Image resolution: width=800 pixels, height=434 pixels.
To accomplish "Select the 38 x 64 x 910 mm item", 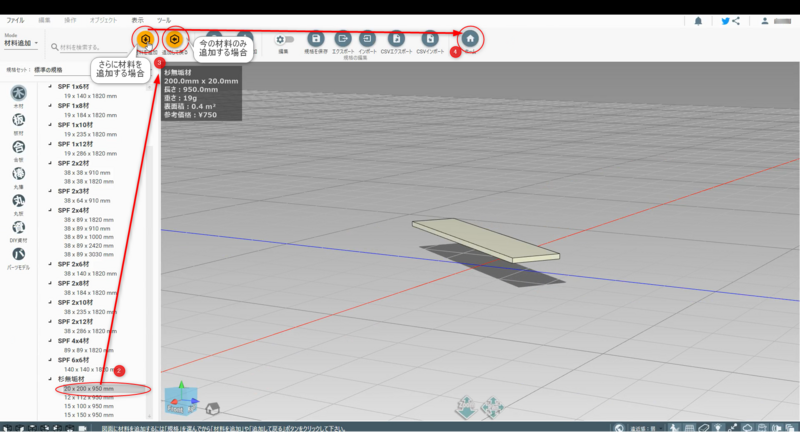I will point(87,201).
